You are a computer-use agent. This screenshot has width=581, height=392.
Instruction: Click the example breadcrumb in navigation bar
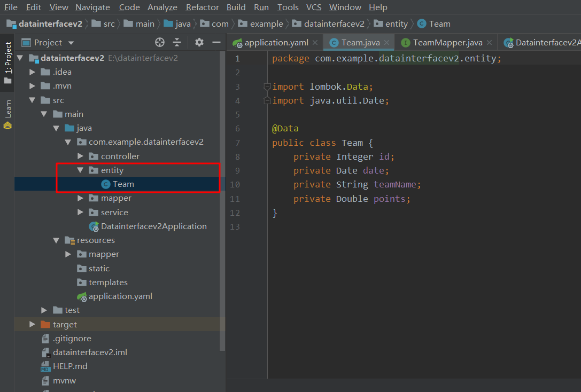260,24
